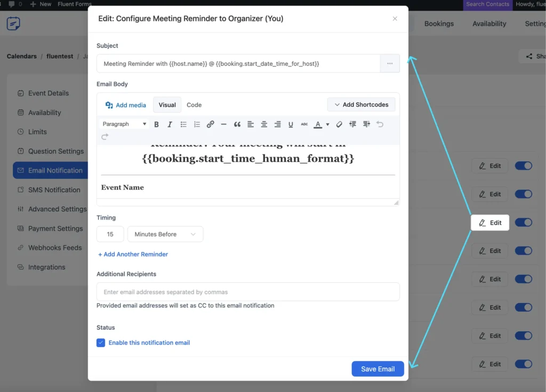This screenshot has width=546, height=392.
Task: Open the text color picker arrow
Action: click(327, 124)
